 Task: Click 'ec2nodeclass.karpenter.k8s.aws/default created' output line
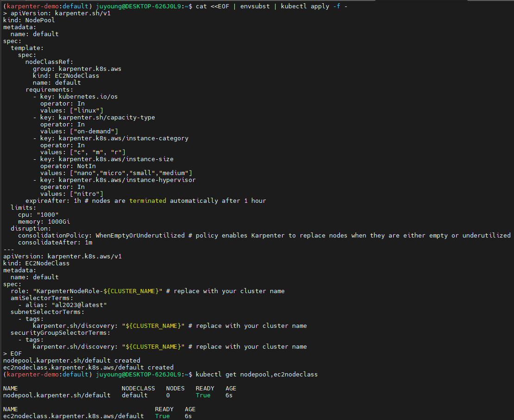point(88,368)
